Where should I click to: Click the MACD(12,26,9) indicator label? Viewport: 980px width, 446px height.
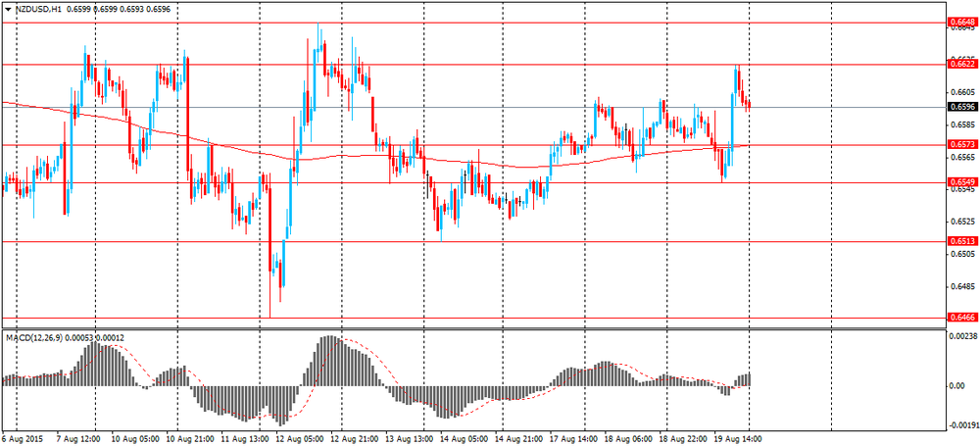28,338
